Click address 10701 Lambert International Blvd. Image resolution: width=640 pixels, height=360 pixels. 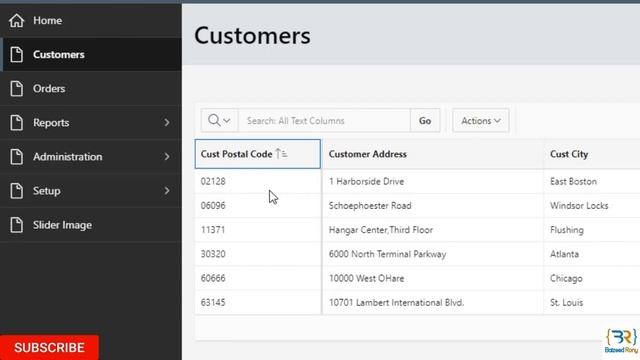click(x=396, y=302)
